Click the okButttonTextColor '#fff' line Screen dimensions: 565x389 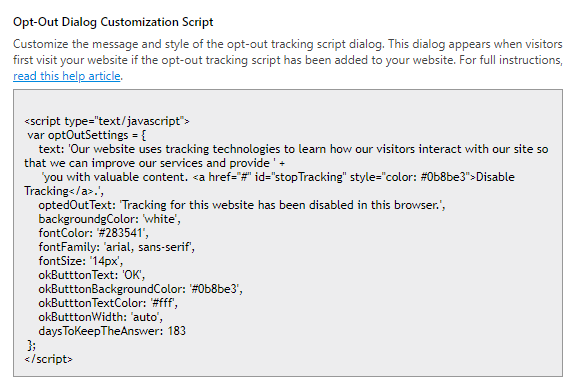pyautogui.click(x=108, y=303)
